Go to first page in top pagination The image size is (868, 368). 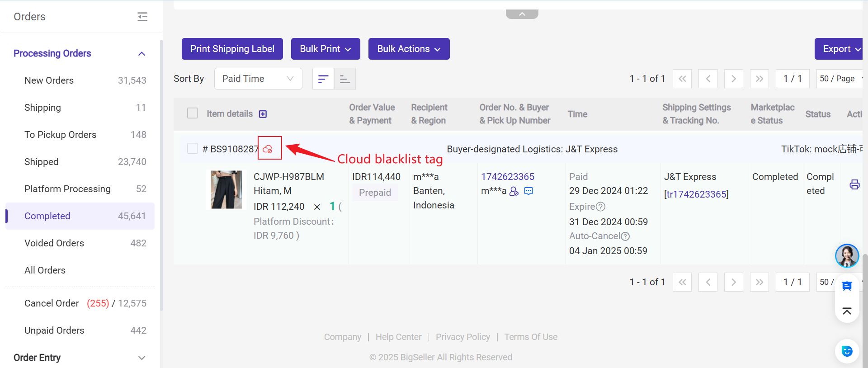click(682, 79)
